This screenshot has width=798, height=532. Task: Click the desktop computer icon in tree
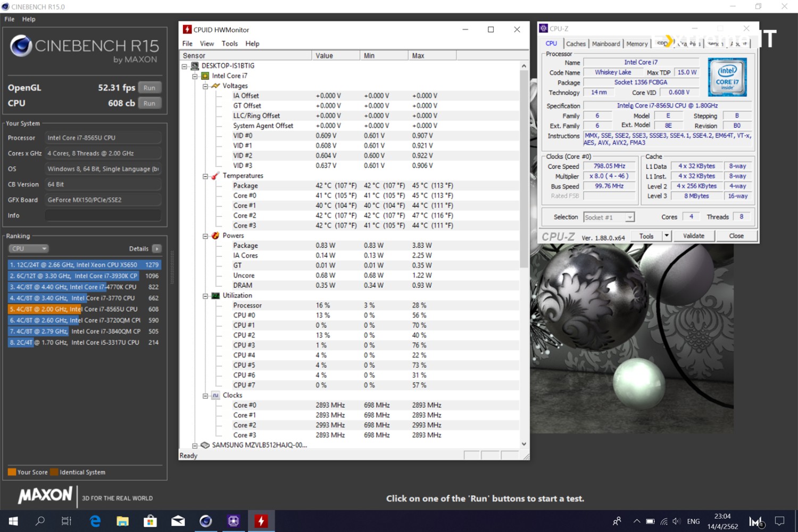[195, 66]
